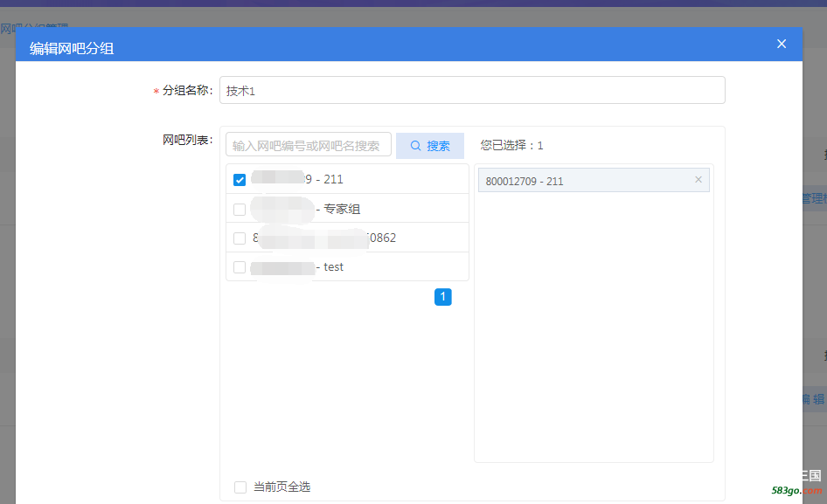Check the test row checkbox

240,267
